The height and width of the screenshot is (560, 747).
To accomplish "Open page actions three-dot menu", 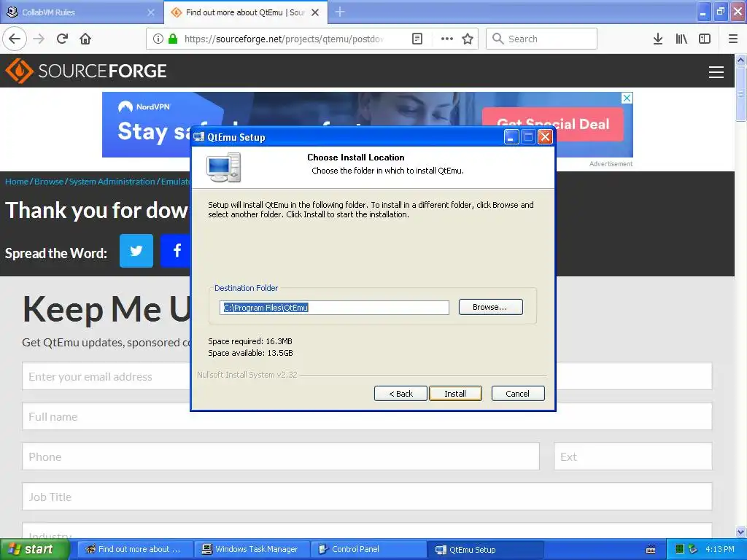I will click(x=447, y=39).
